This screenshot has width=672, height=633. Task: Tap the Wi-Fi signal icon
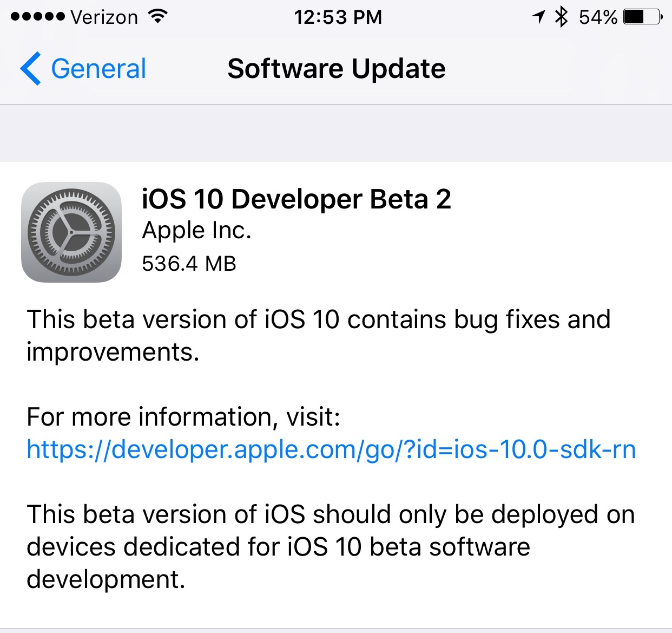pyautogui.click(x=157, y=16)
